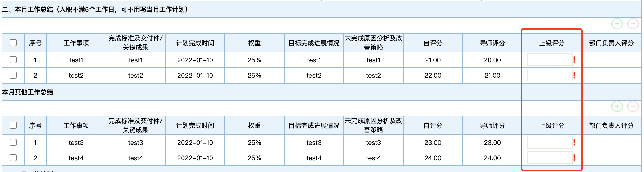
Task: Add a row to 本月其他工作总结 table
Action: click(617, 107)
